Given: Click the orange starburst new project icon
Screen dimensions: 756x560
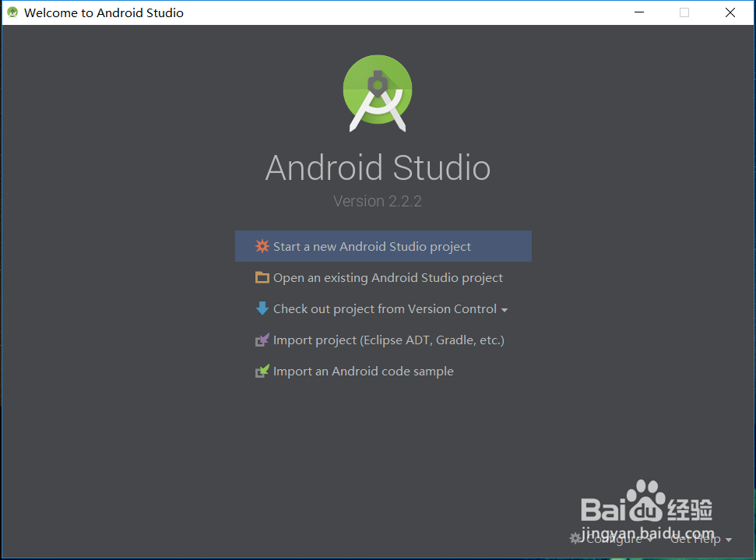Looking at the screenshot, I should click(262, 246).
